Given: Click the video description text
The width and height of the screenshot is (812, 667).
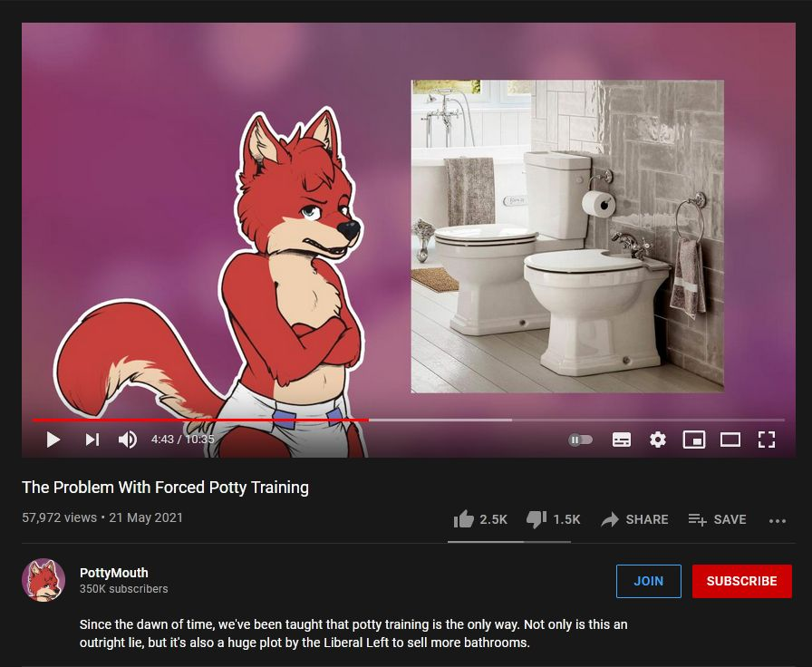Looking at the screenshot, I should coord(353,633).
